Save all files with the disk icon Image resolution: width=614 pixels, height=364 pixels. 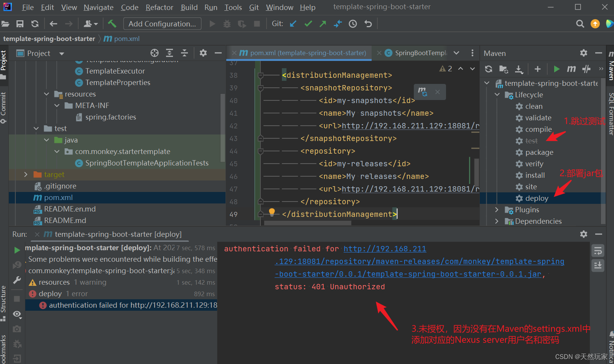pyautogui.click(x=20, y=24)
